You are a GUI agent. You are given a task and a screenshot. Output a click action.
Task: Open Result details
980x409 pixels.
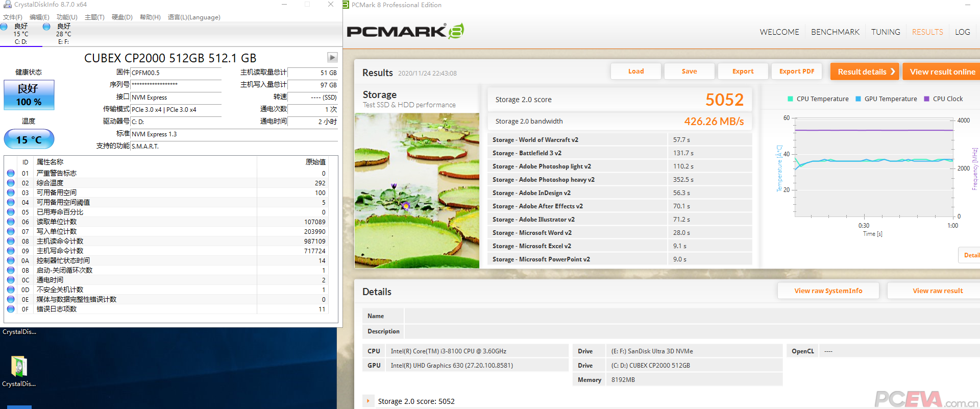click(x=865, y=71)
